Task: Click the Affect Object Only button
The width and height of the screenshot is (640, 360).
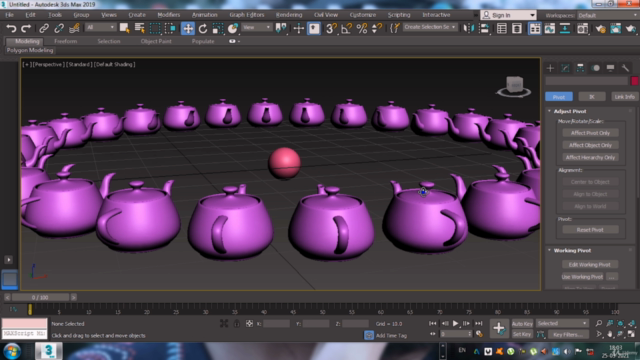Action: (x=590, y=145)
